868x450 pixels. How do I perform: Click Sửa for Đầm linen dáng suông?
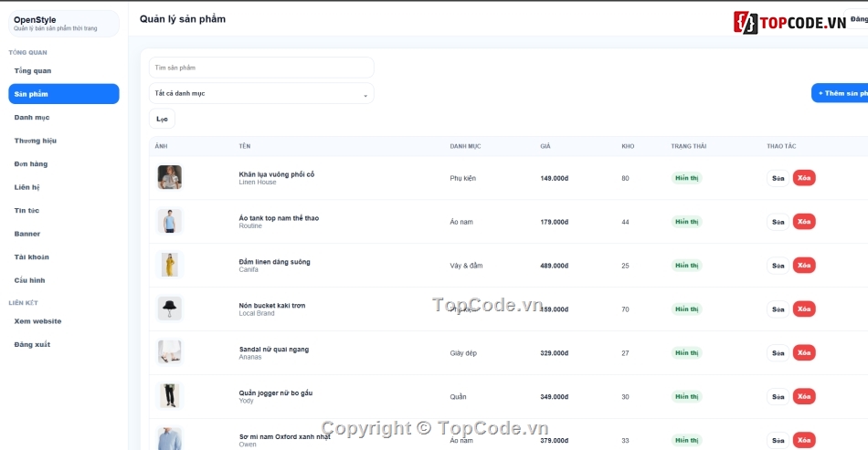(x=778, y=266)
